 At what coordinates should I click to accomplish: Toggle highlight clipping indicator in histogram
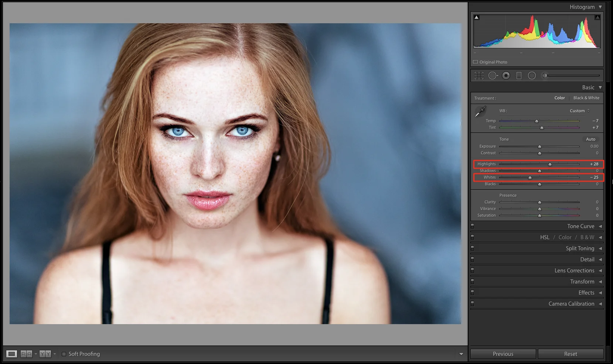click(x=597, y=17)
